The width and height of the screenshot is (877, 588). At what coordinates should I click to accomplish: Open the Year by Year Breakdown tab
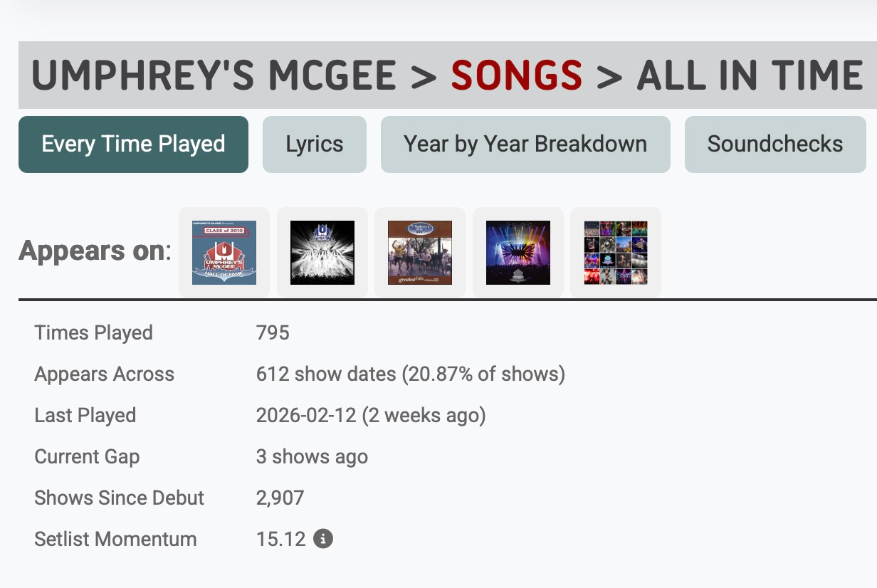click(x=525, y=145)
